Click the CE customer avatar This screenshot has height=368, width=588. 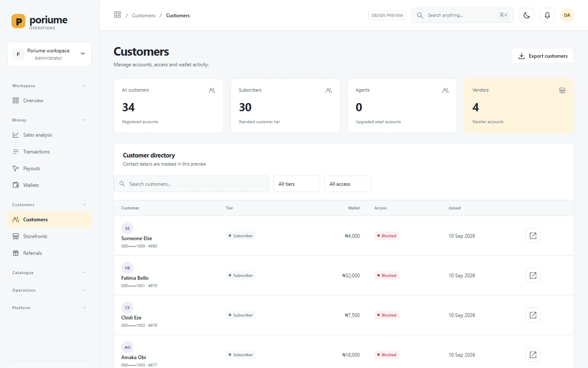pos(127,308)
